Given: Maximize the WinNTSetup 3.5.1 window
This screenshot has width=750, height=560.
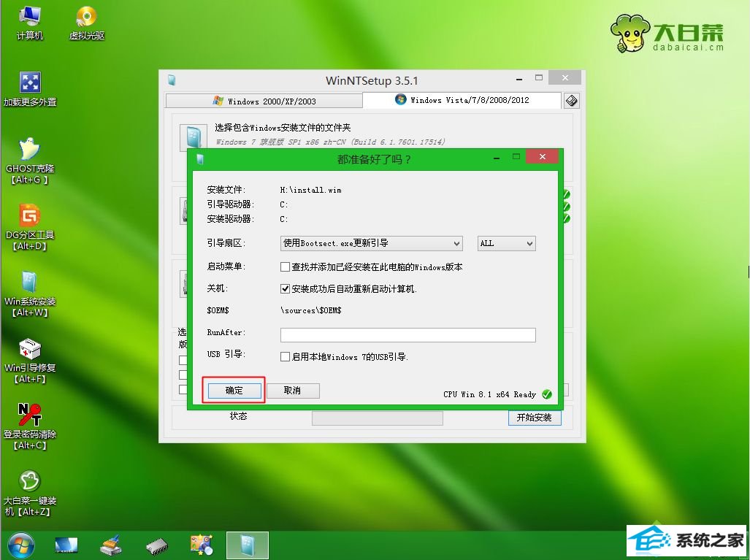Looking at the screenshot, I should [539, 78].
